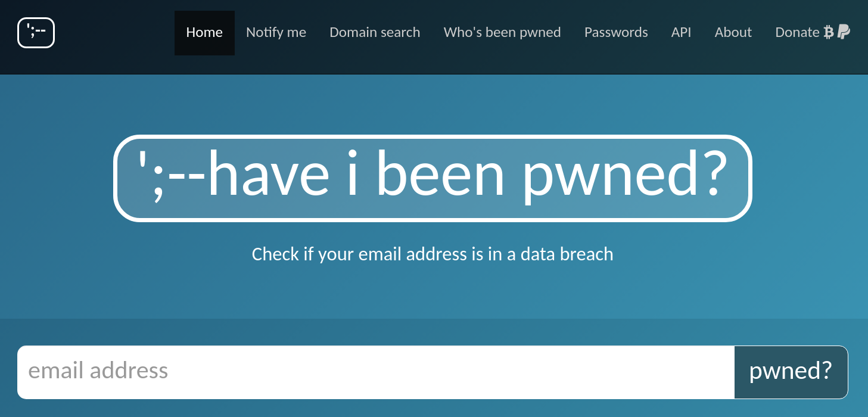This screenshot has width=868, height=417.
Task: Click the Bitcoin donate icon
Action: pos(829,32)
